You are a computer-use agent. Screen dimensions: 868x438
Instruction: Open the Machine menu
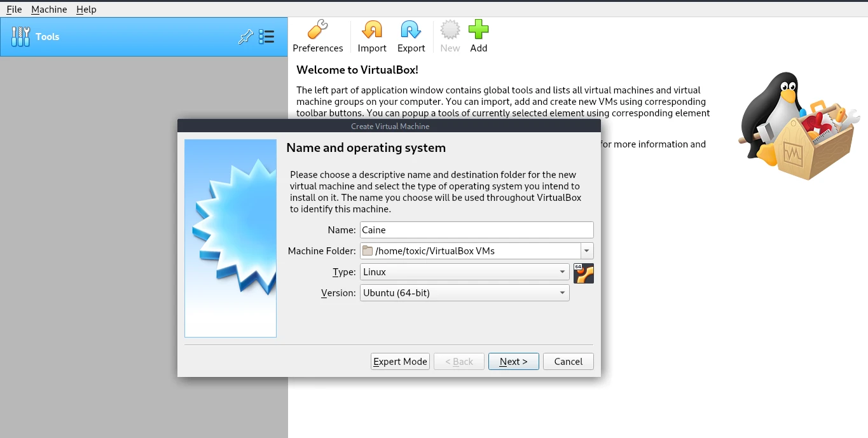(x=49, y=9)
